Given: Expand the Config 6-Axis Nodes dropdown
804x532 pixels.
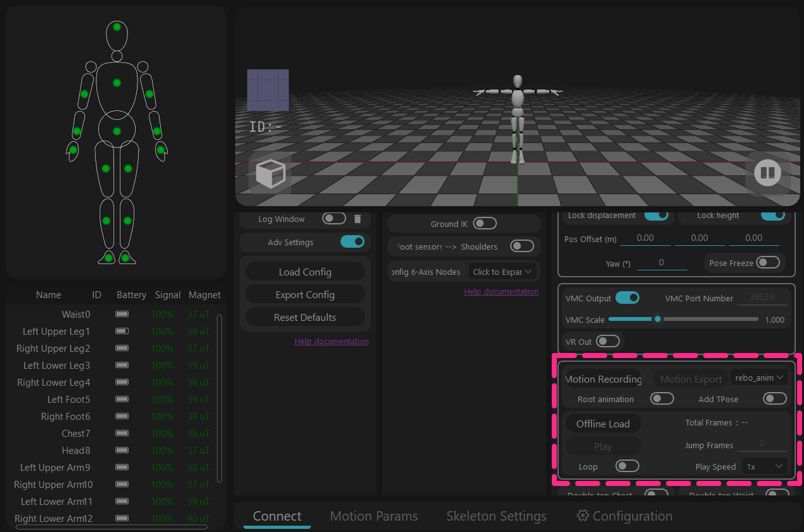Looking at the screenshot, I should click(503, 272).
